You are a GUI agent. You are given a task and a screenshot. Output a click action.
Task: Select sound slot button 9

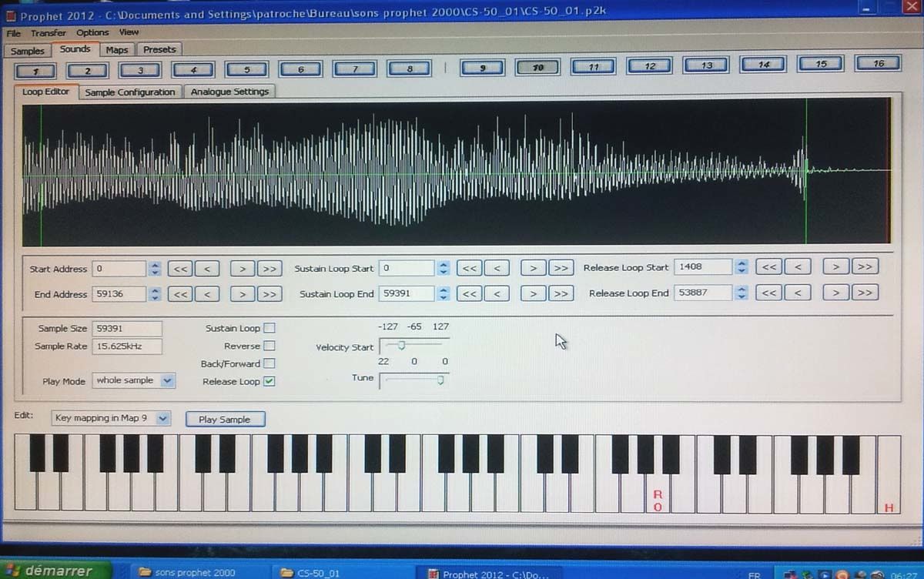coord(482,68)
